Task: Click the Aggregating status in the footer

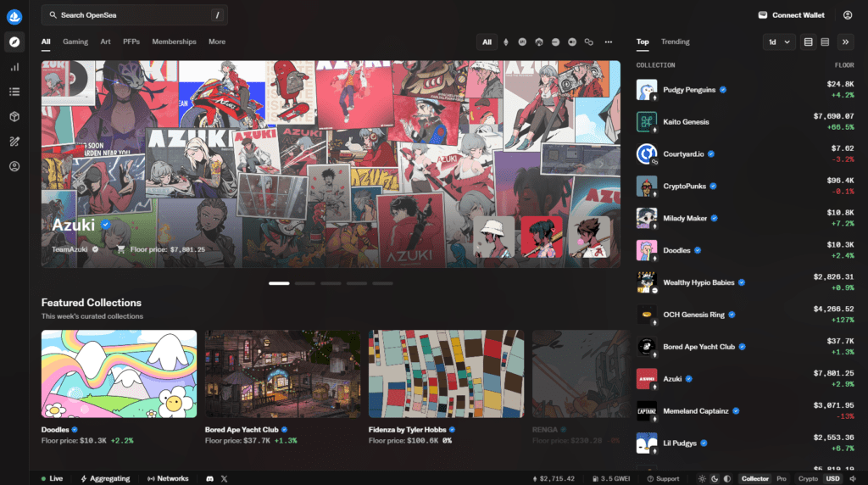Action: point(105,479)
